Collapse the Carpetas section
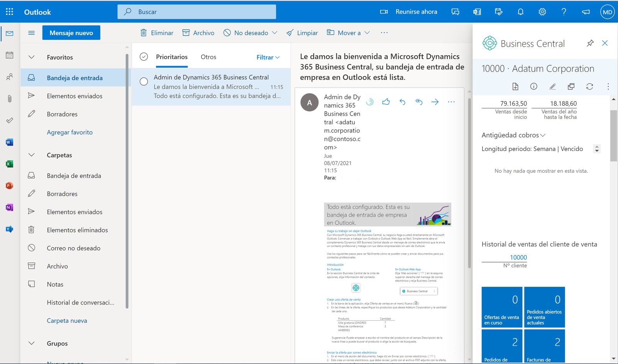 [32, 155]
